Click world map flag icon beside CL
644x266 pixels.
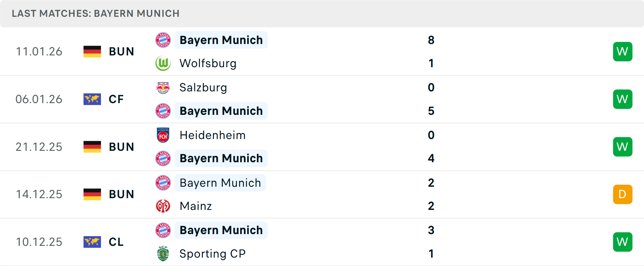(92, 242)
